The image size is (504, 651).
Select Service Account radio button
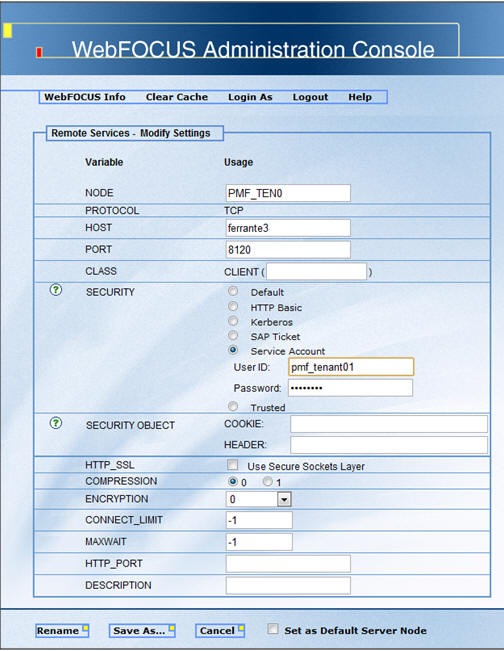click(x=233, y=350)
